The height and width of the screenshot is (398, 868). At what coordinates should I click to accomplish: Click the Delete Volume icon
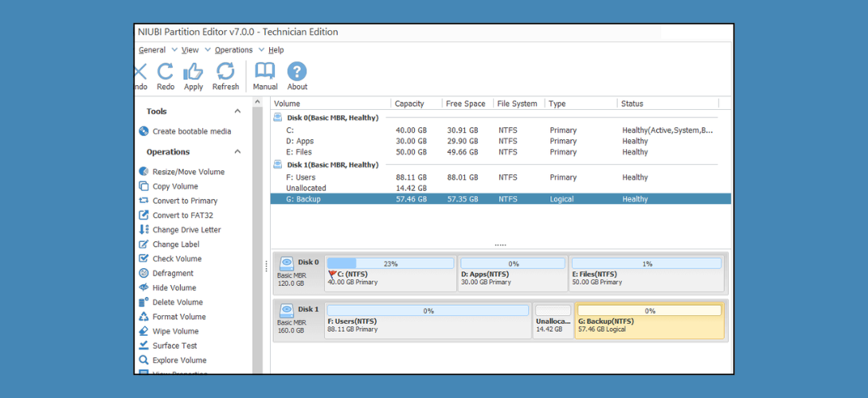click(x=144, y=302)
